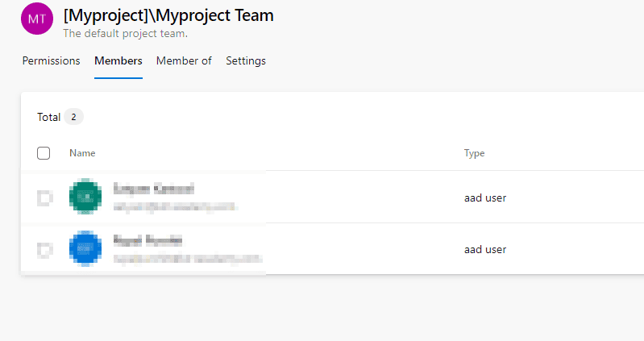Viewport: 644px width, 341px height.
Task: Click the member count badge showing 2
Action: tap(73, 117)
